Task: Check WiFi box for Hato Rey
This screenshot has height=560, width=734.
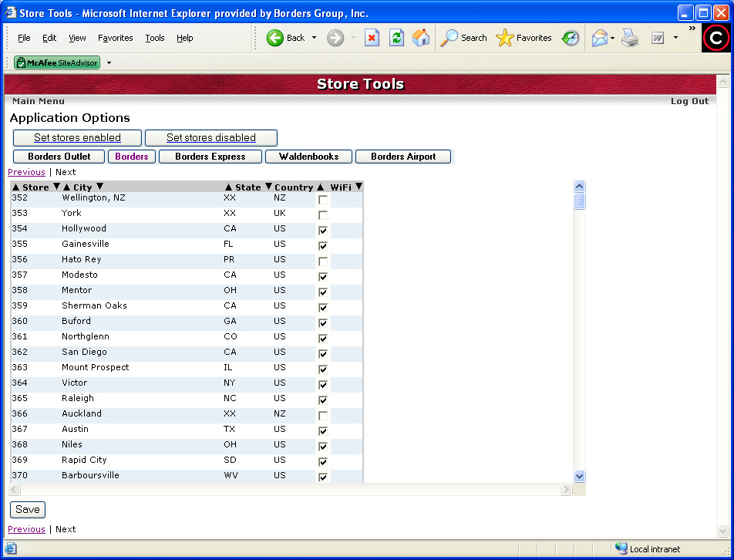Action: pyautogui.click(x=323, y=261)
